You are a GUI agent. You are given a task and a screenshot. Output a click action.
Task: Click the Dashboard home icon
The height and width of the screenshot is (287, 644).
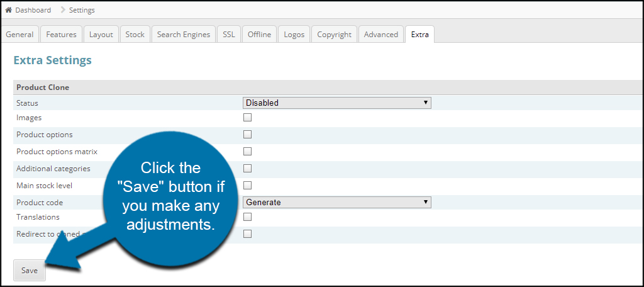point(8,10)
